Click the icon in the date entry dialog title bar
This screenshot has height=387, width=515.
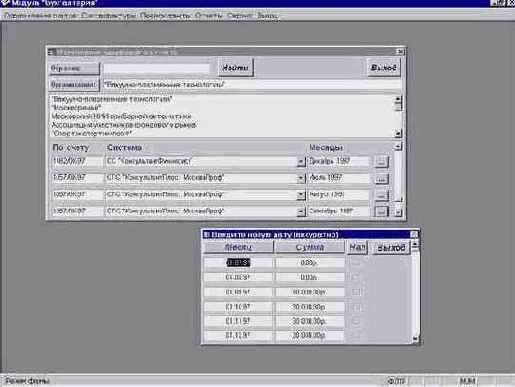(x=206, y=235)
